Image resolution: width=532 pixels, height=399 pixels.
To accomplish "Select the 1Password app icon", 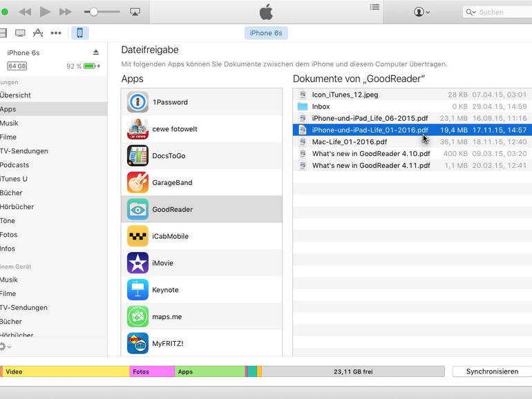I will [137, 101].
